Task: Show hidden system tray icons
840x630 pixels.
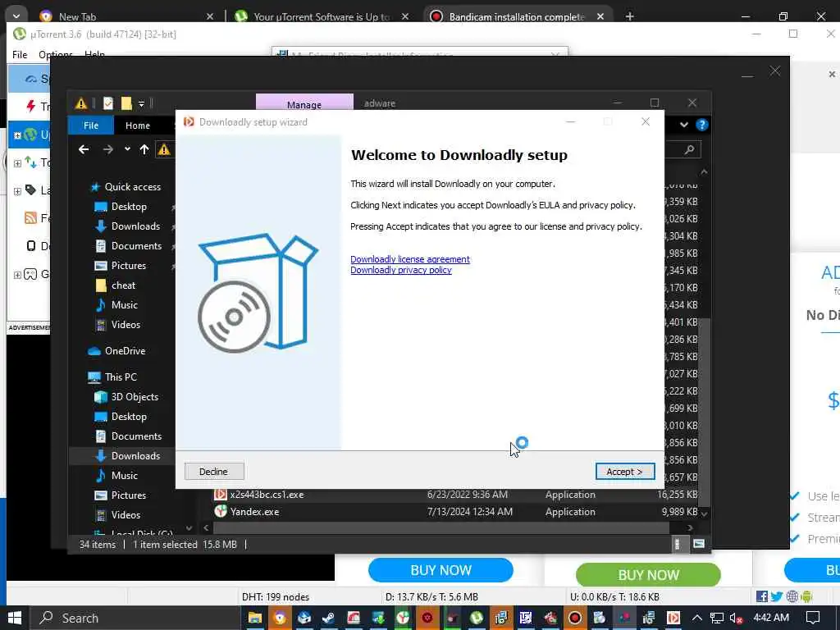Action: click(x=697, y=619)
